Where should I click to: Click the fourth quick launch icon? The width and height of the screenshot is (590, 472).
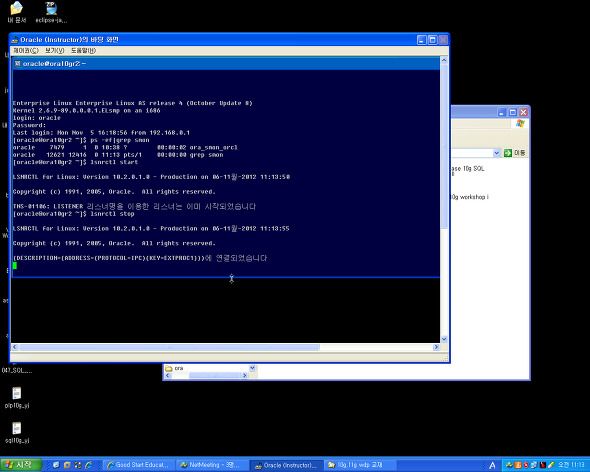(x=89, y=465)
